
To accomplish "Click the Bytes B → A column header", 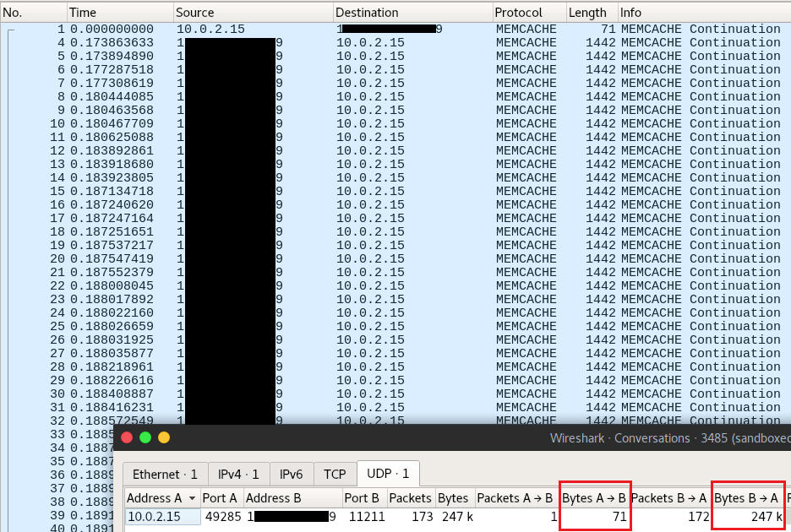I will [x=748, y=498].
